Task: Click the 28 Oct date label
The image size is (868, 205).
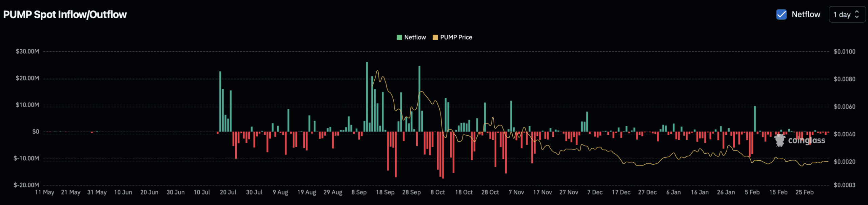Action: tap(490, 192)
